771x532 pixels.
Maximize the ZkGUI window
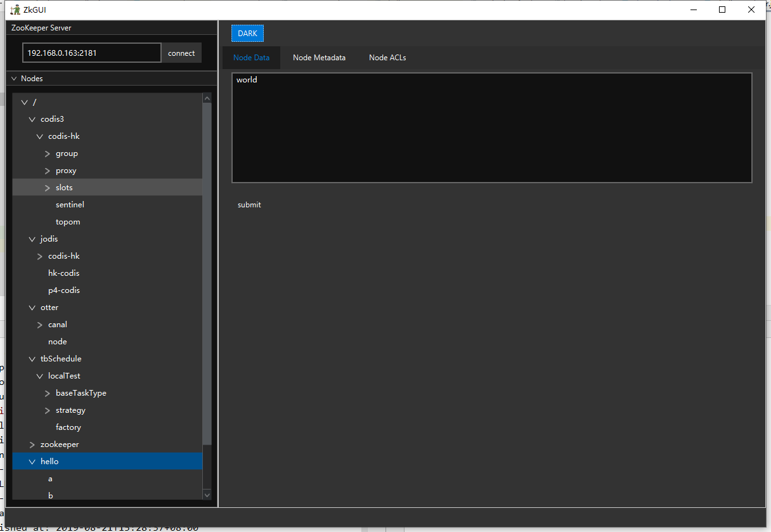pyautogui.click(x=722, y=10)
